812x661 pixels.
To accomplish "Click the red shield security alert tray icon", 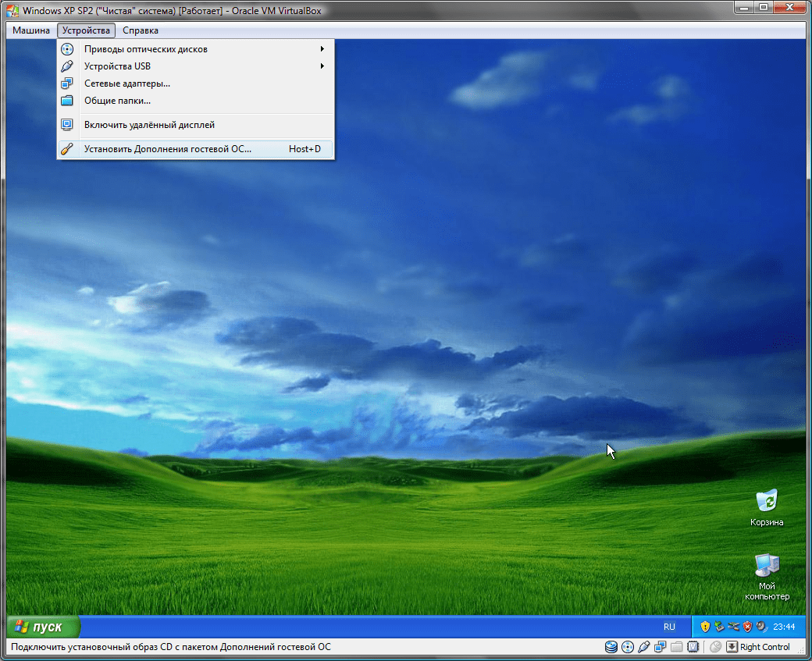I will 747,627.
